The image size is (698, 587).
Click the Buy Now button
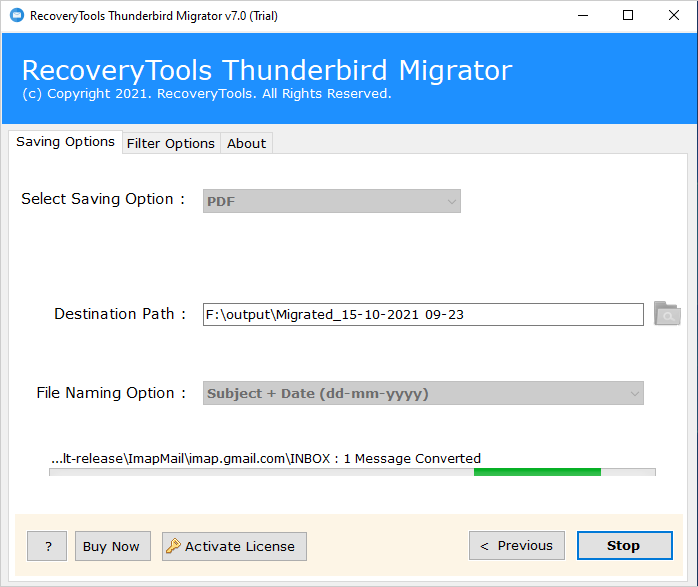pyautogui.click(x=113, y=546)
